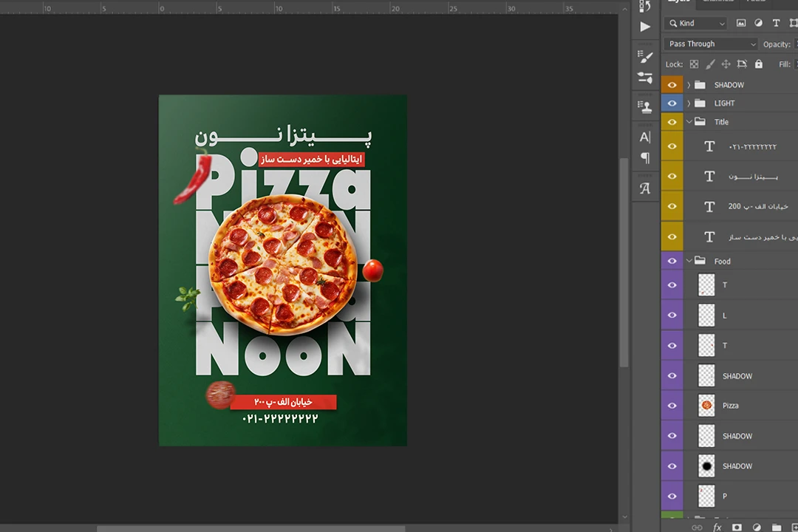This screenshot has height=532, width=798.
Task: Filter layers by pixel layers
Action: [x=741, y=23]
